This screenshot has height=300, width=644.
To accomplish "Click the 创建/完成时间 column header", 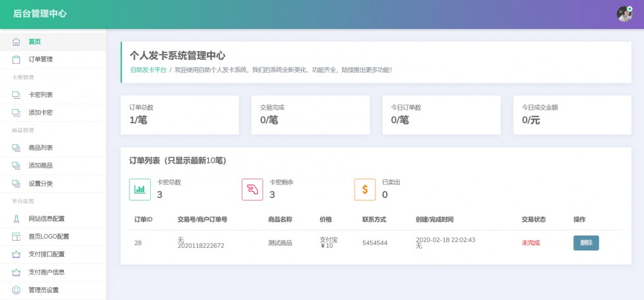I will [434, 219].
